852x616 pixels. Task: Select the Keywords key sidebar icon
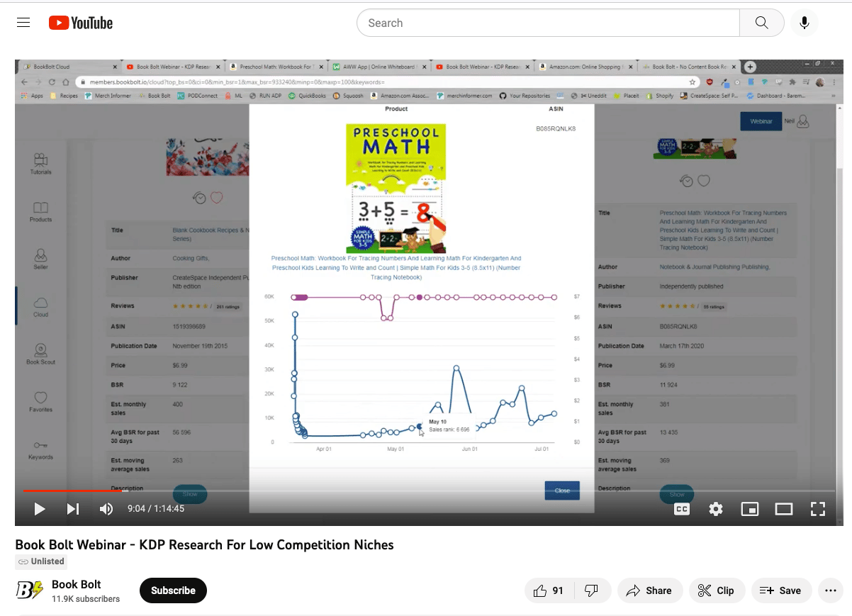click(x=40, y=449)
